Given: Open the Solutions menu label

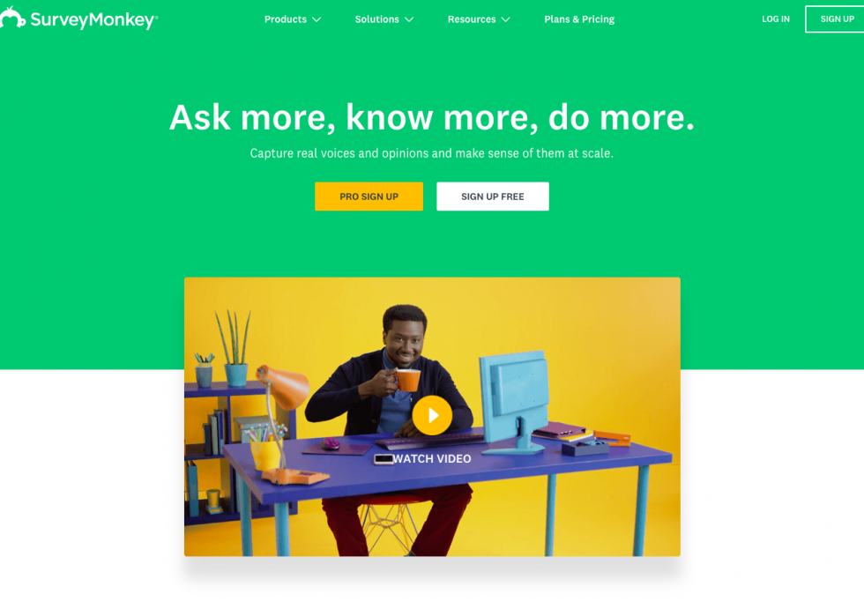Looking at the screenshot, I should tap(377, 19).
